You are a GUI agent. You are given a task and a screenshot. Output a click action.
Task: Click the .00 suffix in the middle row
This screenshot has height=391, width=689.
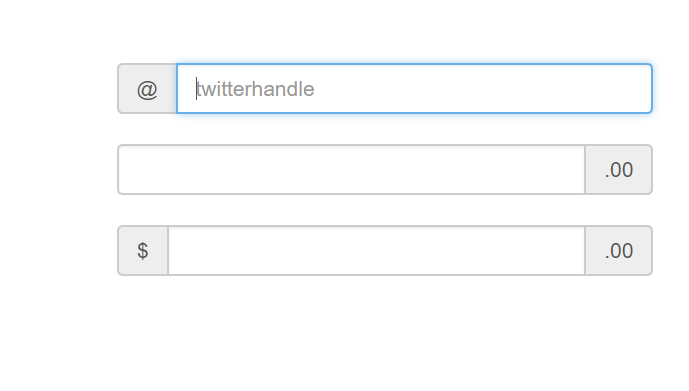pyautogui.click(x=619, y=170)
